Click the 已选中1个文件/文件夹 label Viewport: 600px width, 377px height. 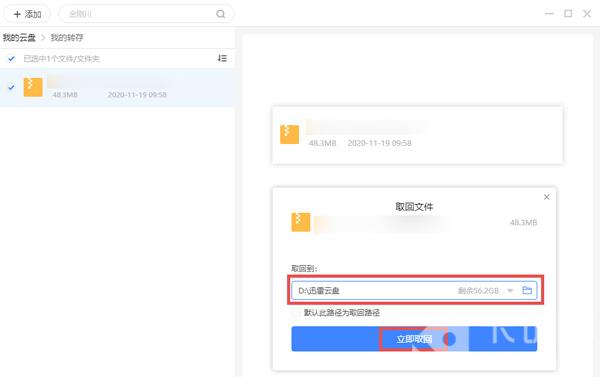tap(61, 59)
